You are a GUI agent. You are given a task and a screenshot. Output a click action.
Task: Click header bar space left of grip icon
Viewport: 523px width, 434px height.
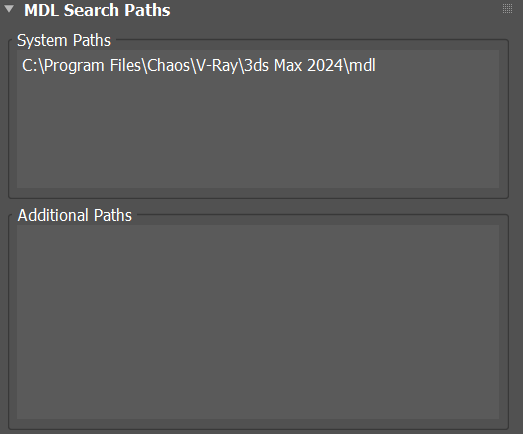click(x=334, y=9)
